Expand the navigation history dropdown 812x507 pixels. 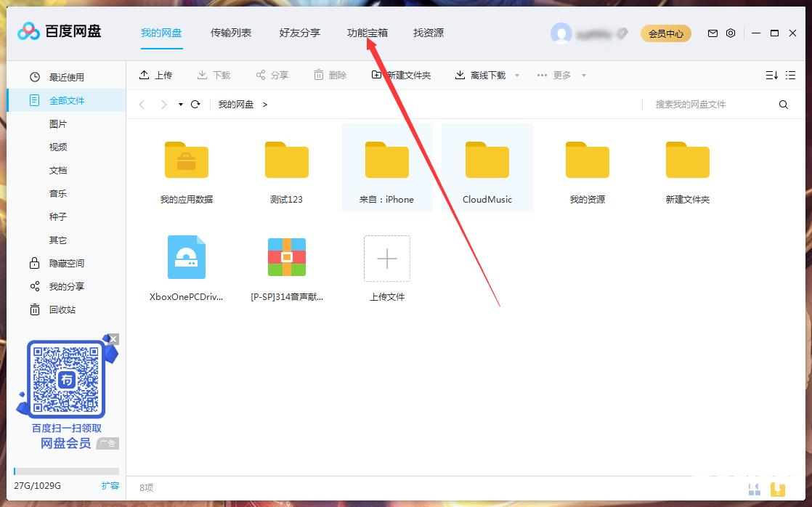(180, 105)
